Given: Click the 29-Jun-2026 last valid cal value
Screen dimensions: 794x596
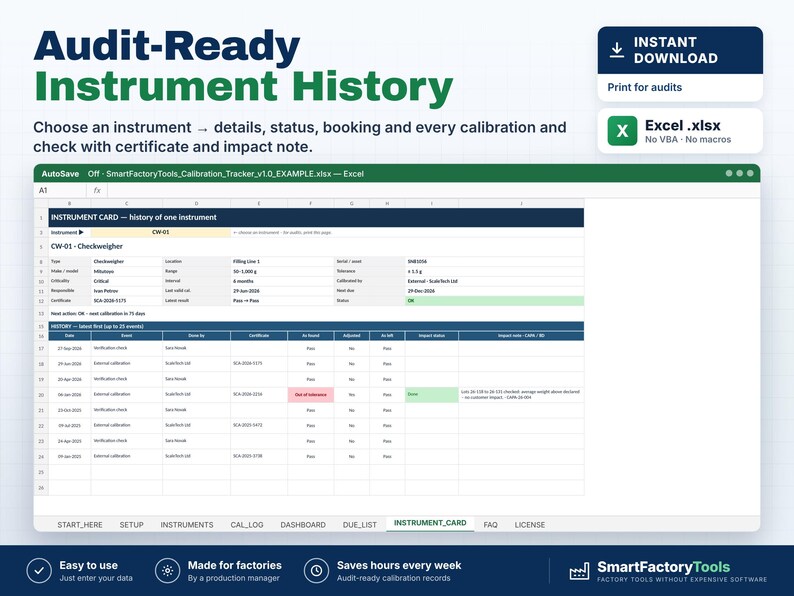Looking at the screenshot, I should [246, 291].
